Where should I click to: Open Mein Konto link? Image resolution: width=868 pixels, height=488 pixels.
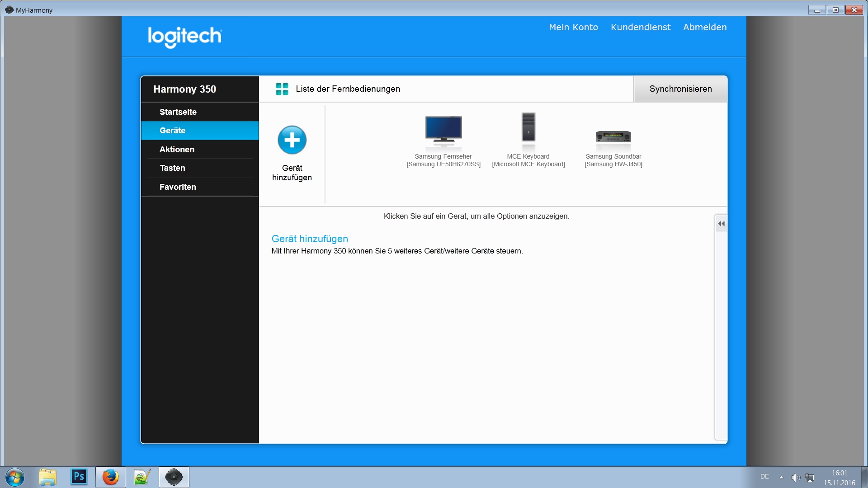pyautogui.click(x=573, y=27)
